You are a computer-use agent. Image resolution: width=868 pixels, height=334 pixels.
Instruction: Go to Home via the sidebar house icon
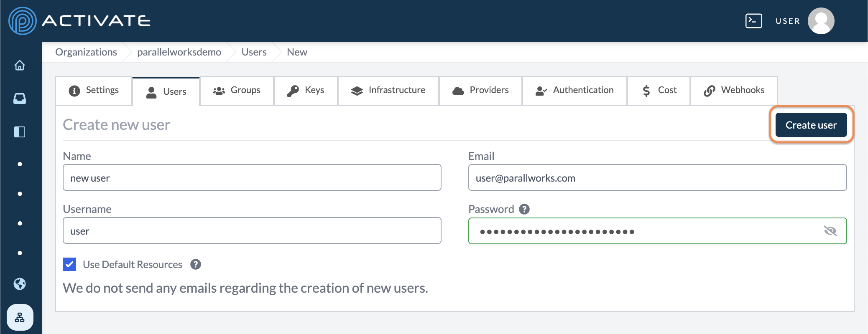(x=20, y=66)
